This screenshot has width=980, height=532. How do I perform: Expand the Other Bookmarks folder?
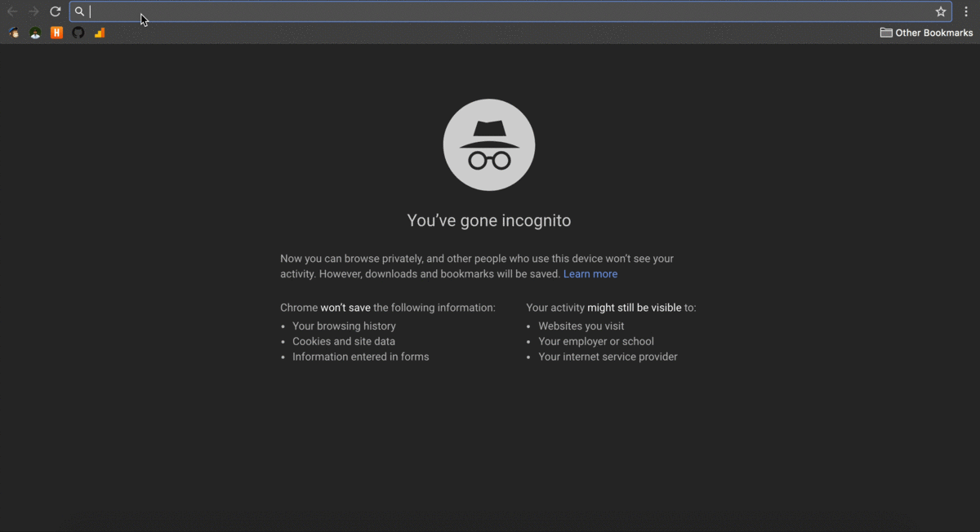pyautogui.click(x=926, y=33)
